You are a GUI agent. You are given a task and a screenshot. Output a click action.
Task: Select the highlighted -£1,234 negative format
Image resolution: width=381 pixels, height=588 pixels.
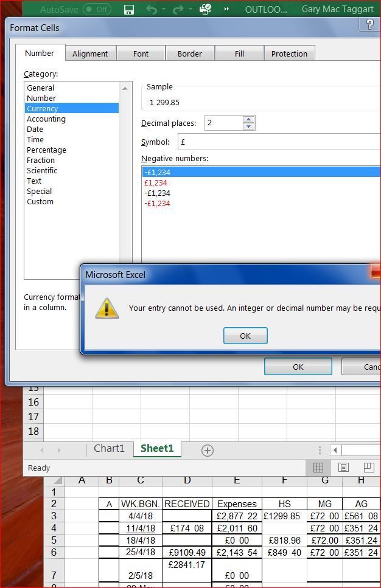point(261,173)
